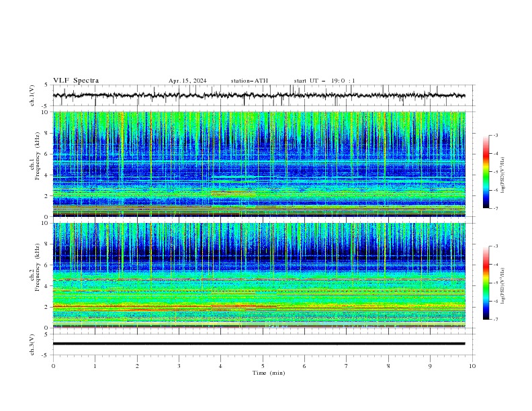Click the lower PSD color scale bar
Screen dimensions: 532x411
486,283
